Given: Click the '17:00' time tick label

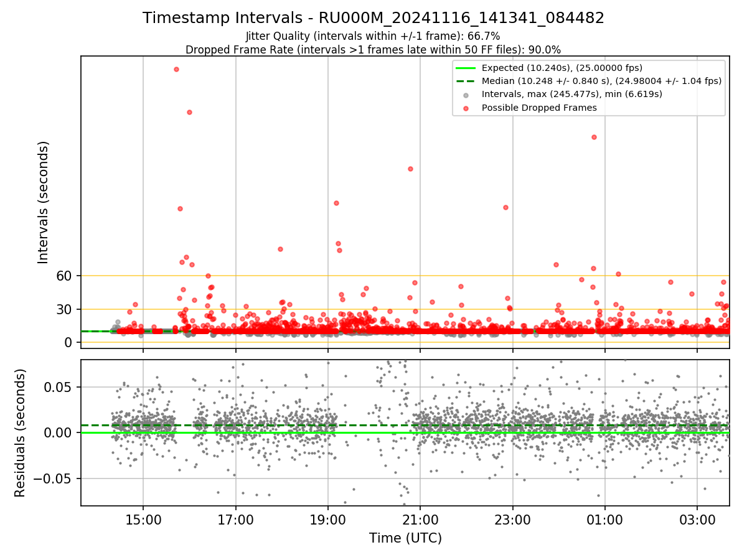Looking at the screenshot, I should click(x=235, y=519).
